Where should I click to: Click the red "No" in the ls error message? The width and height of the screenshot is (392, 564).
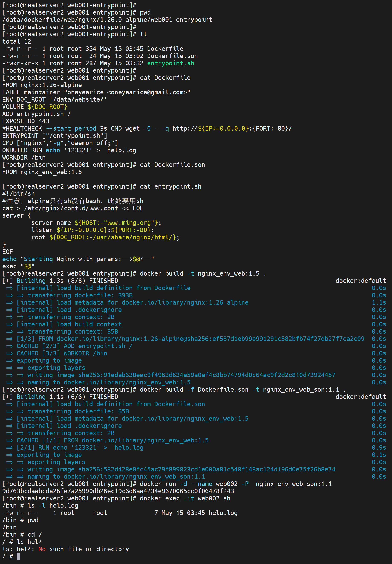click(42, 549)
